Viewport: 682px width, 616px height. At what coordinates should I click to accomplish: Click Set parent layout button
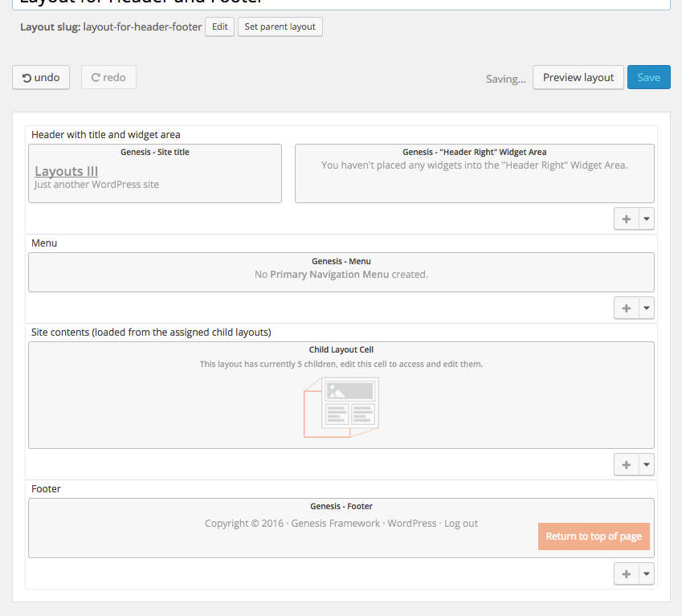click(280, 27)
